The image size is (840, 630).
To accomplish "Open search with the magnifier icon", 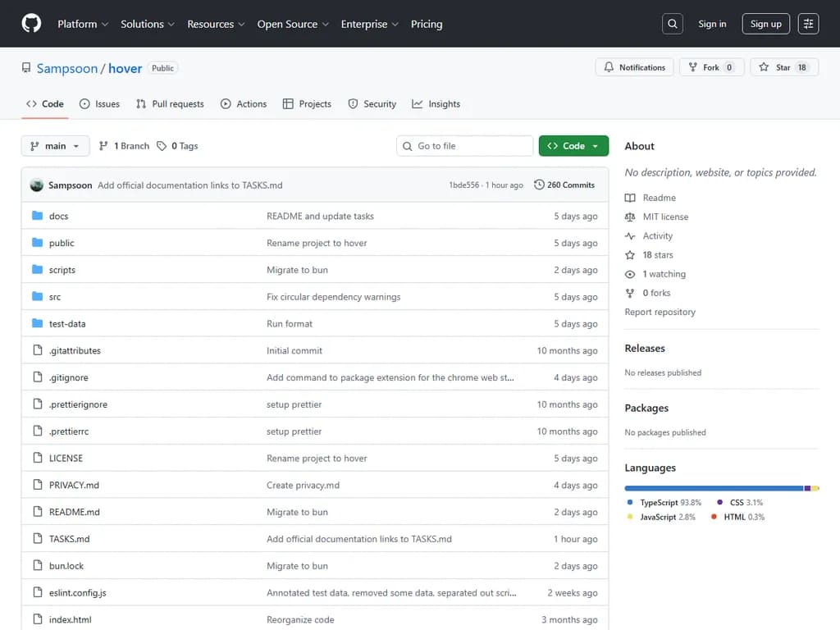I will (673, 24).
